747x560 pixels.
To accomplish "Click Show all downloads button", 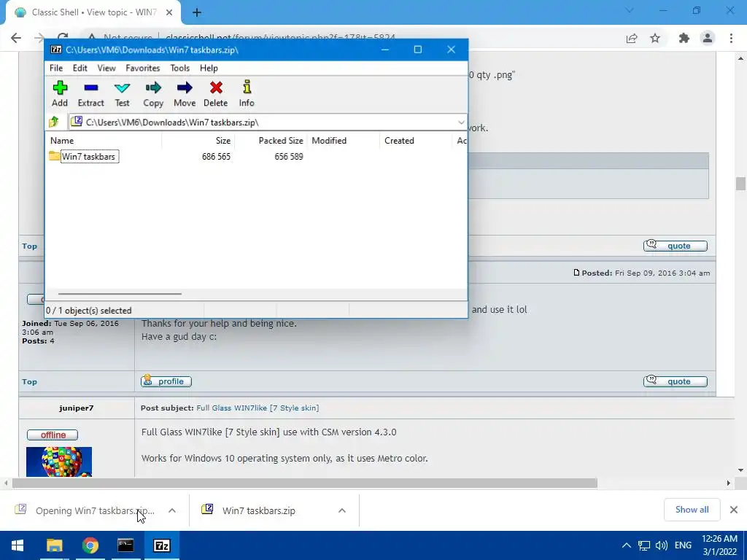I will click(x=692, y=510).
